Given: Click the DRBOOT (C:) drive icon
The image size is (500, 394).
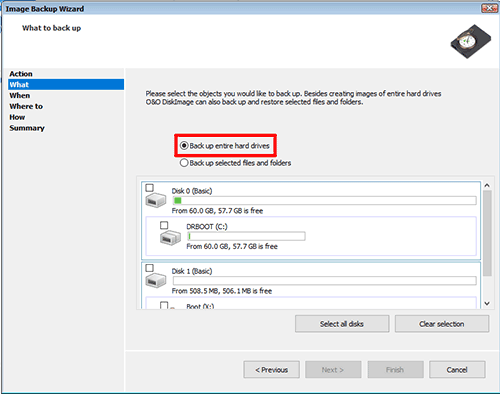Looking at the screenshot, I should (170, 238).
